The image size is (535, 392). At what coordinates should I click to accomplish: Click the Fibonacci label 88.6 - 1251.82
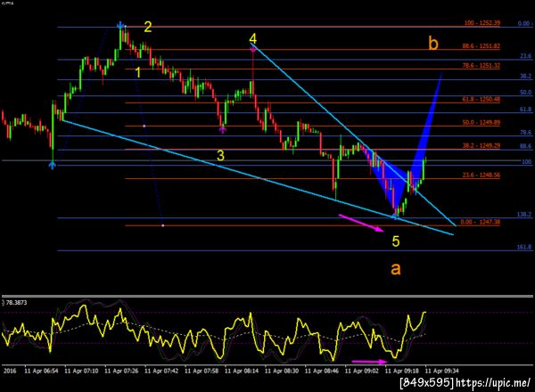(x=481, y=46)
